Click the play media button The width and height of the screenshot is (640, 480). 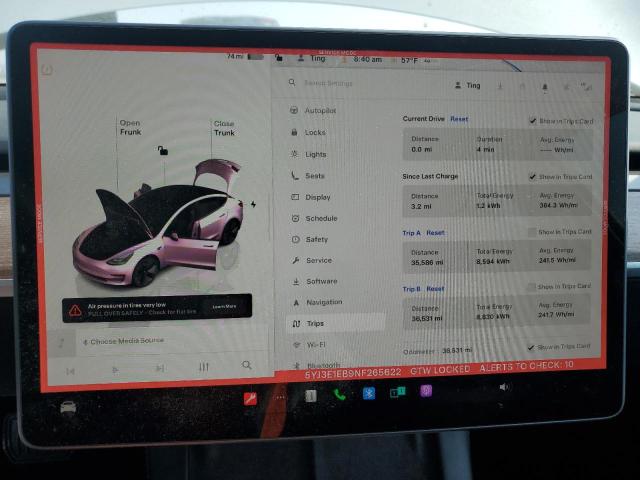[115, 370]
